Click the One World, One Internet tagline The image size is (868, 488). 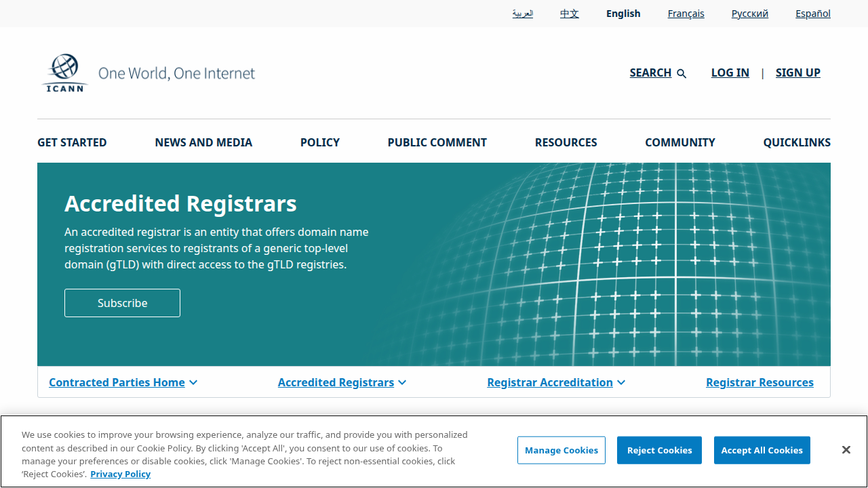[x=176, y=73]
